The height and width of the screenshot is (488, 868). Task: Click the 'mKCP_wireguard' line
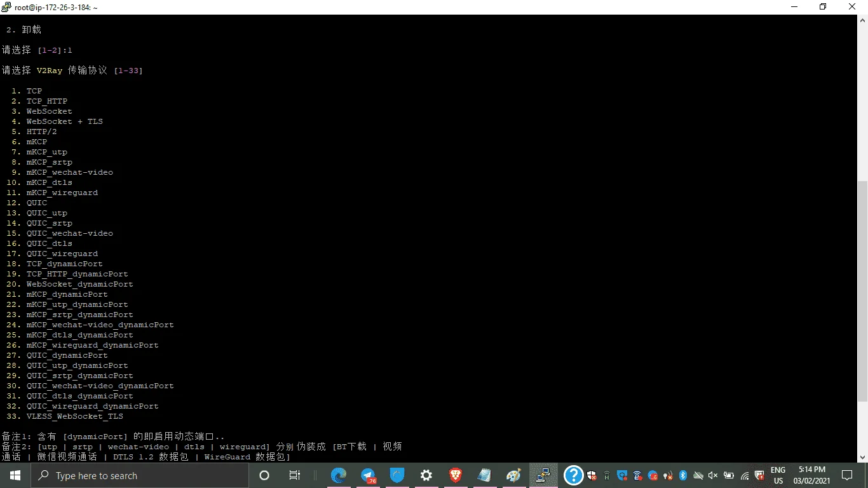point(62,193)
